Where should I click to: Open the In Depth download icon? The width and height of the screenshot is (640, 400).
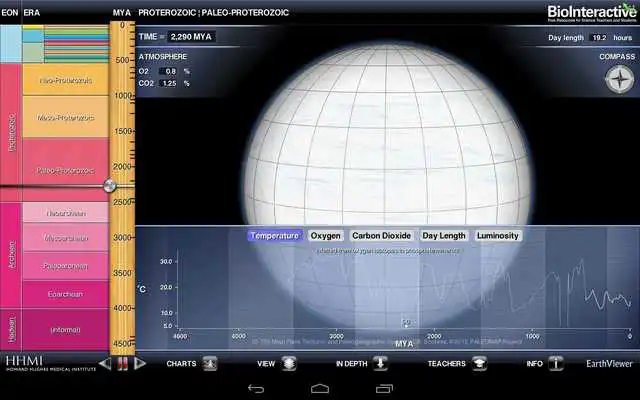click(x=380, y=363)
